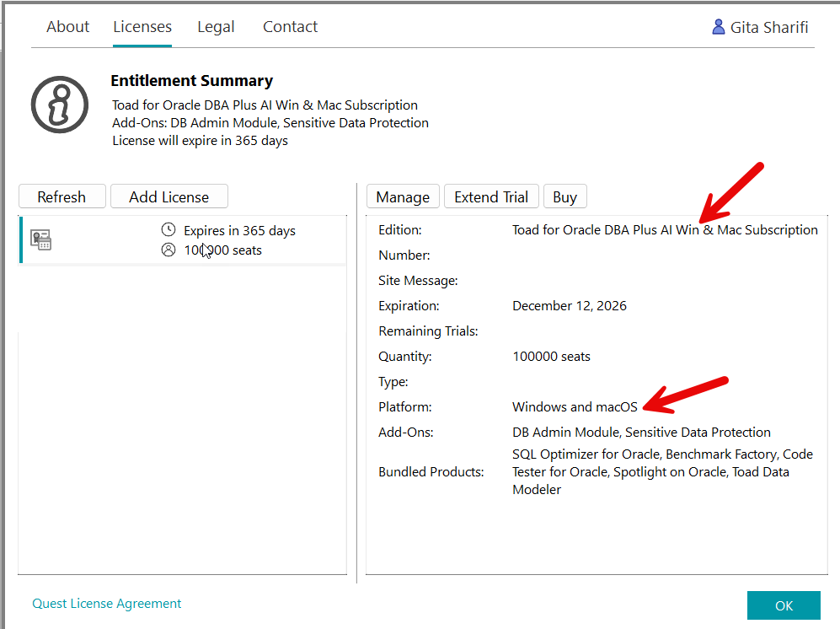Open the Quest License Agreement link

(x=107, y=604)
